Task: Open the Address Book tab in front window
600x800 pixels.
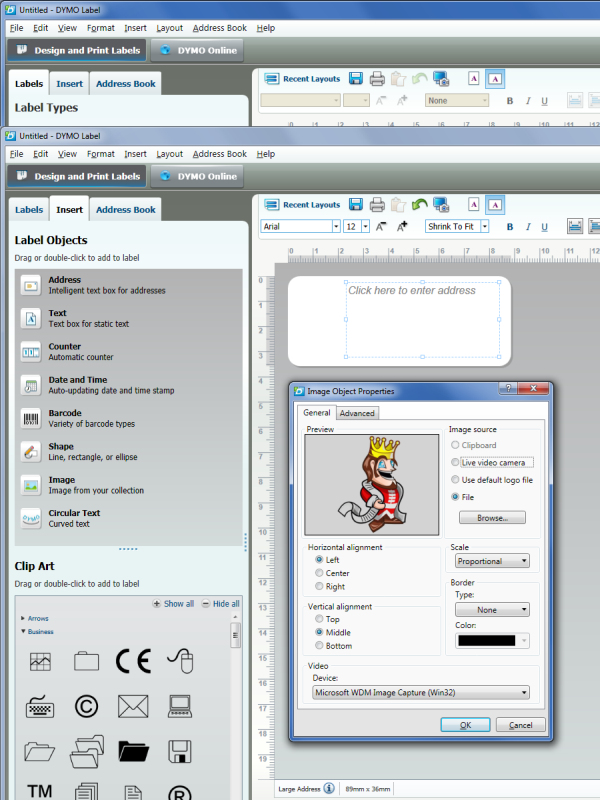Action: 126,210
